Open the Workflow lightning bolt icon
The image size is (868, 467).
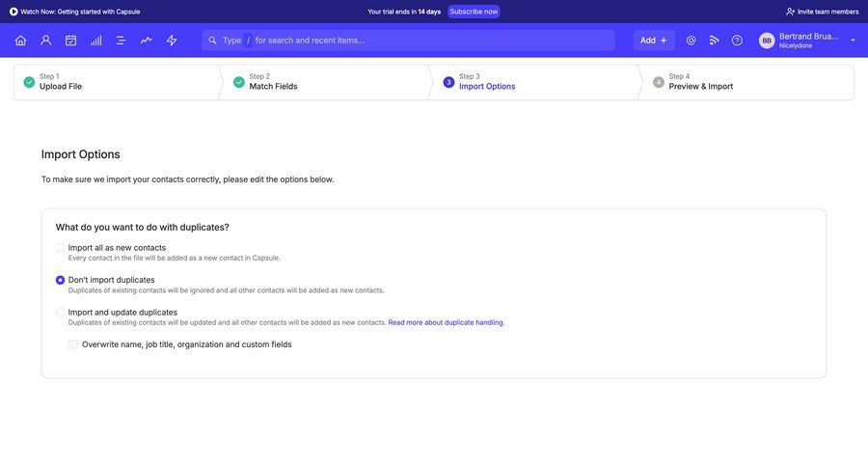coord(172,41)
